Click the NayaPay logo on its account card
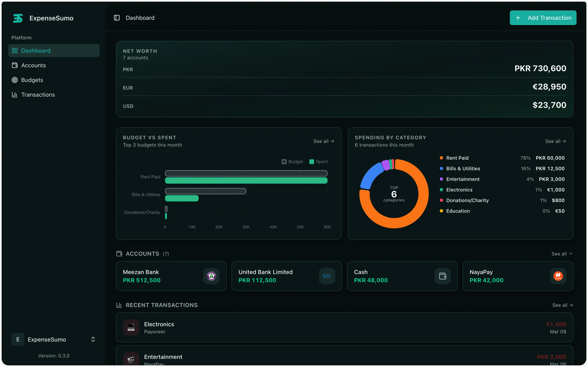Image resolution: width=588 pixels, height=367 pixels. (x=558, y=276)
